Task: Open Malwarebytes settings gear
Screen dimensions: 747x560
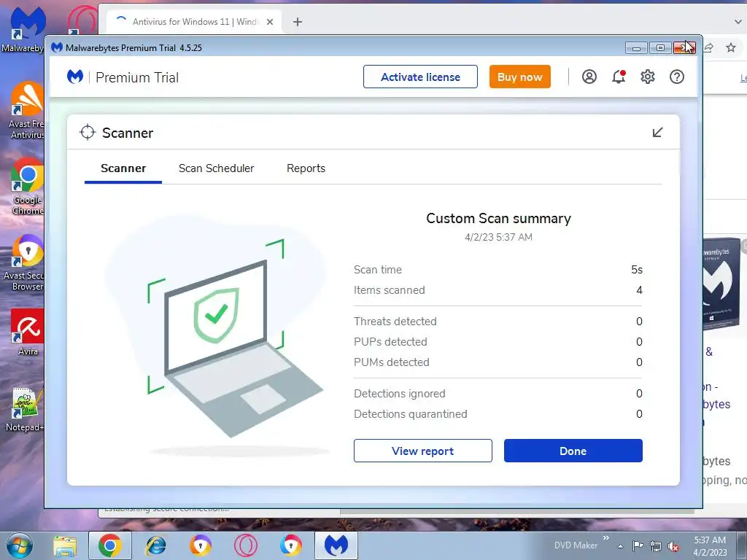Action: pos(648,77)
